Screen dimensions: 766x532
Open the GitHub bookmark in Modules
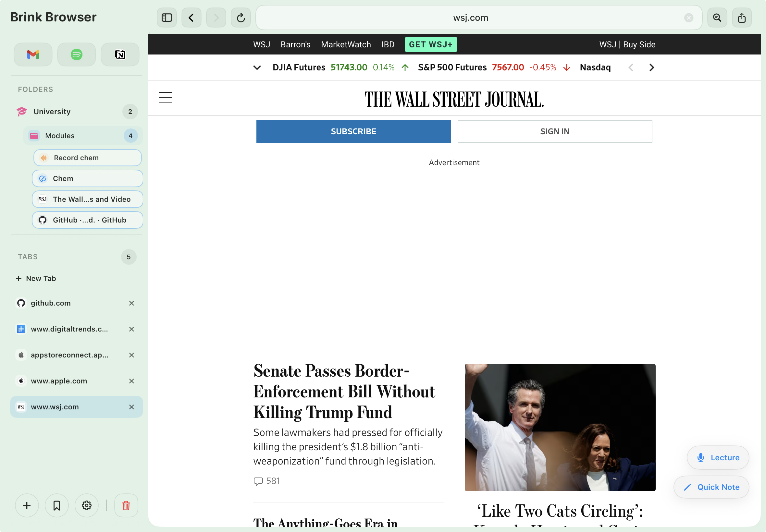coord(87,220)
